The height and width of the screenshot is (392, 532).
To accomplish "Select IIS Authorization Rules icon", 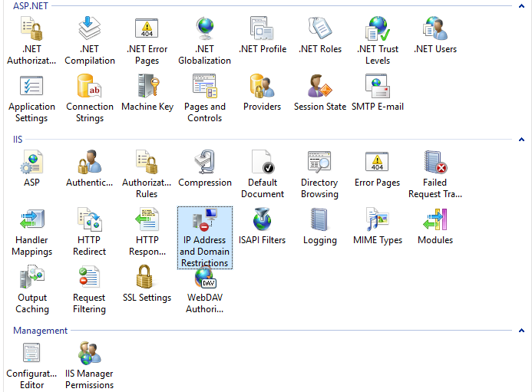I will 147,162.
